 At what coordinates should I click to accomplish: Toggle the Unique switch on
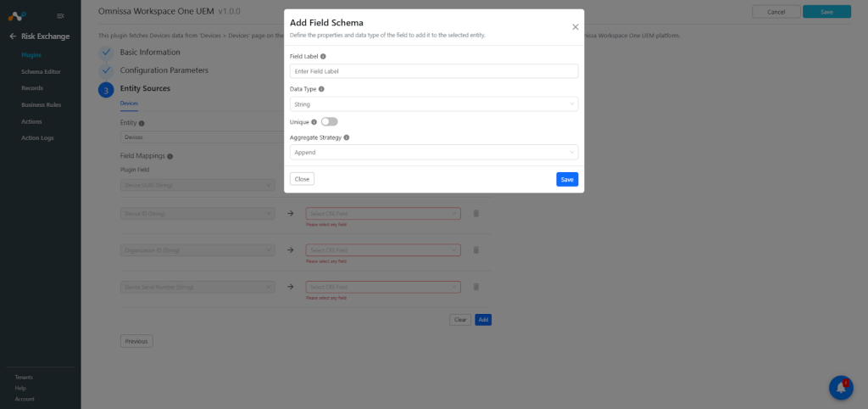pos(330,122)
